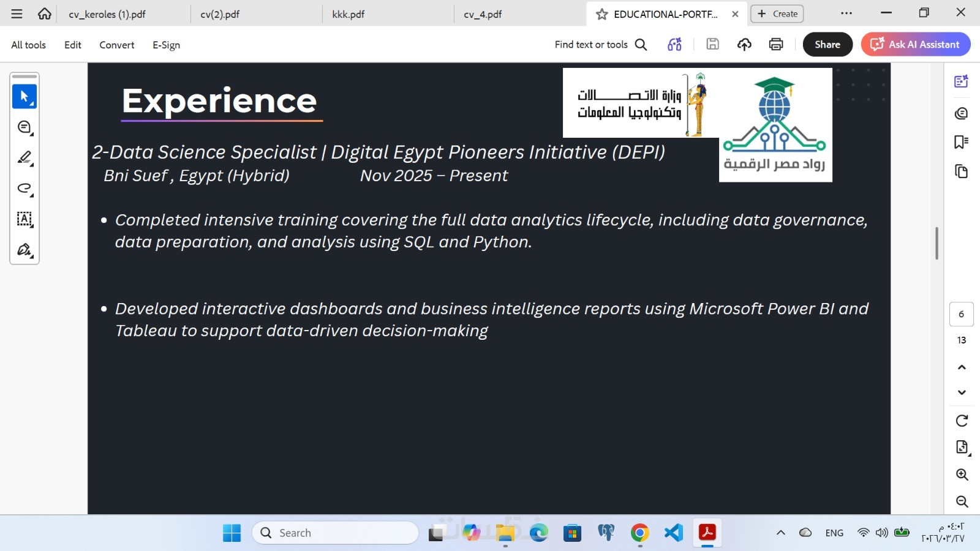The image size is (980, 551).
Task: Zoom out of the page
Action: tap(962, 501)
